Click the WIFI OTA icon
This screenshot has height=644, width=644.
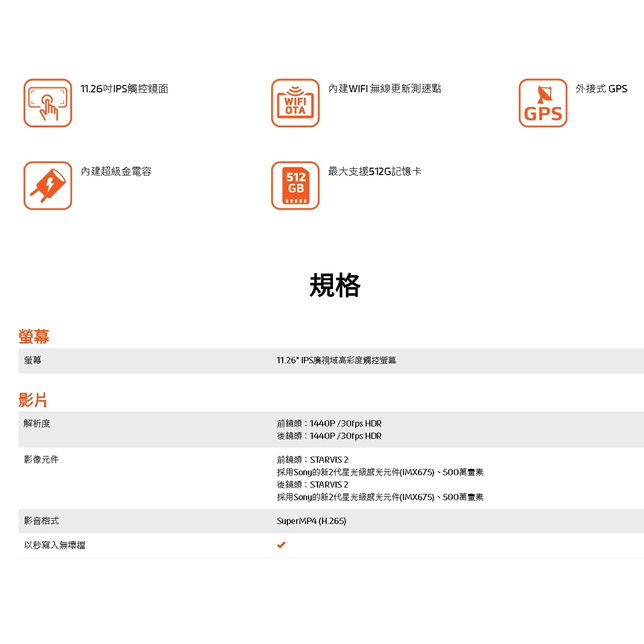coord(295,103)
